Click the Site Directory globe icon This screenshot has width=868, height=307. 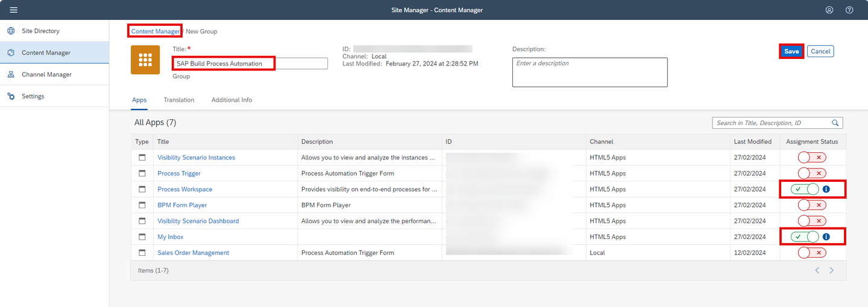pyautogui.click(x=11, y=31)
